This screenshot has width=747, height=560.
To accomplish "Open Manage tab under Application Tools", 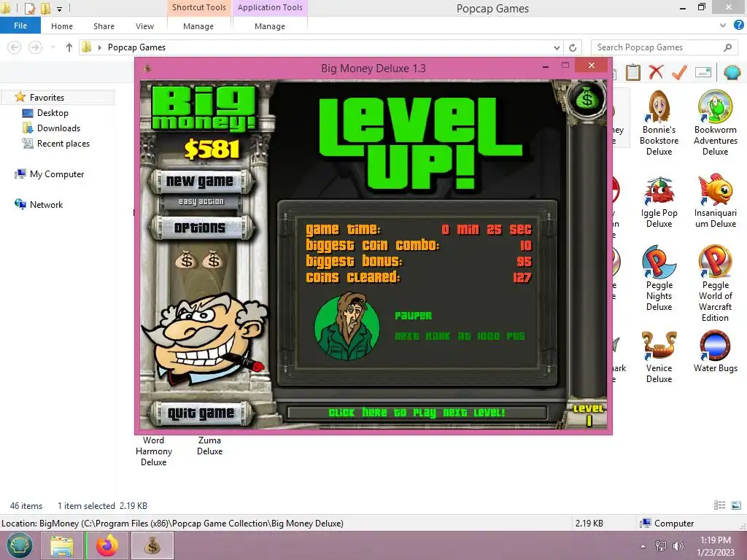I will tap(270, 26).
